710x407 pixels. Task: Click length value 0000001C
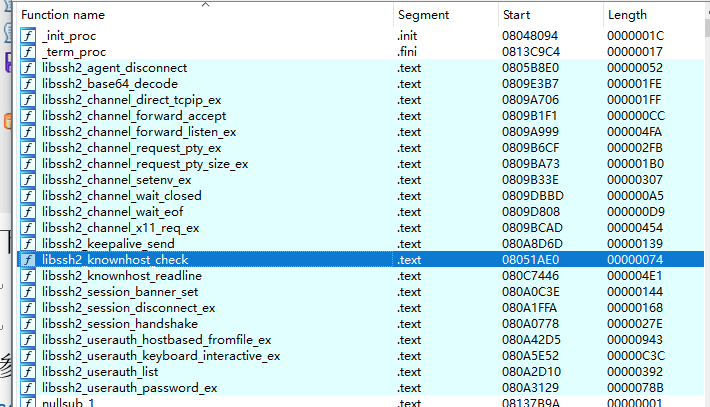pos(635,36)
